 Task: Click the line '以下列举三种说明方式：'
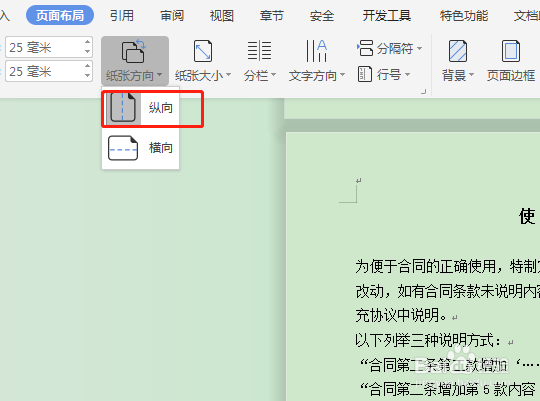pyautogui.click(x=429, y=340)
